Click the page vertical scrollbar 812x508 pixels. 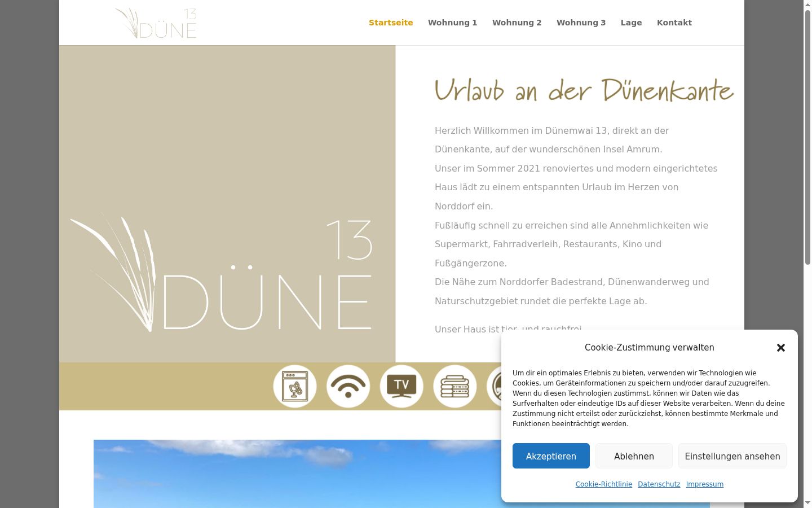point(807,137)
